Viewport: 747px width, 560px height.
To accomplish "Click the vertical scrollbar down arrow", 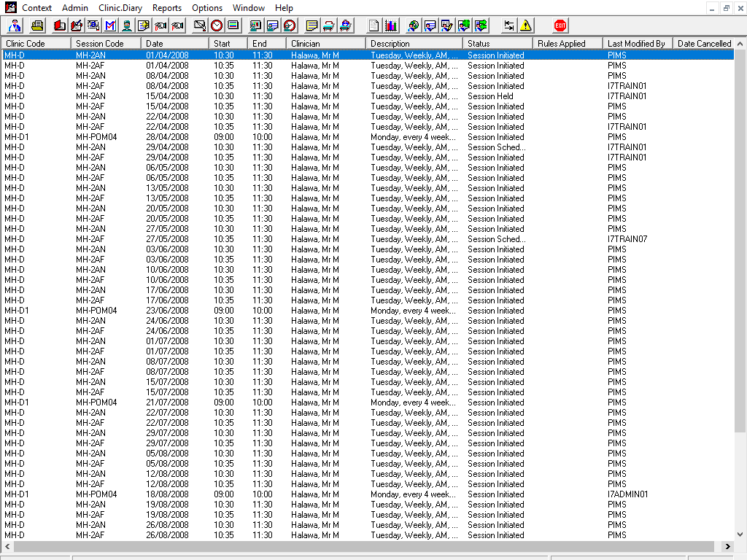I will click(740, 534).
